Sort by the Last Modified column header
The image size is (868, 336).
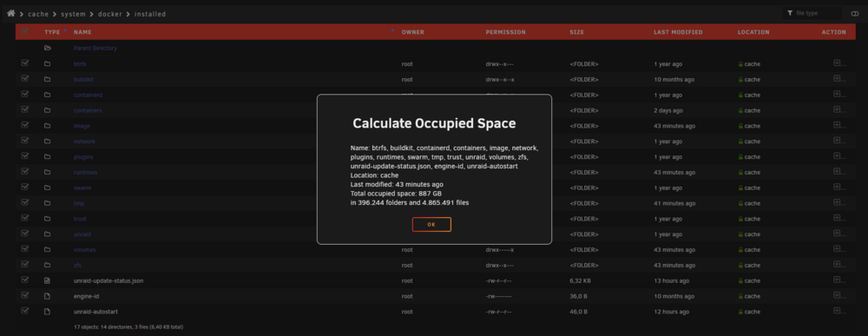678,32
